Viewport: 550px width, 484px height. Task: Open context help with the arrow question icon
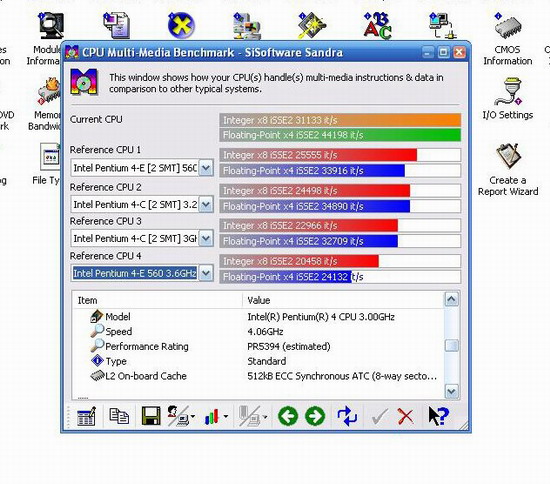click(x=438, y=416)
